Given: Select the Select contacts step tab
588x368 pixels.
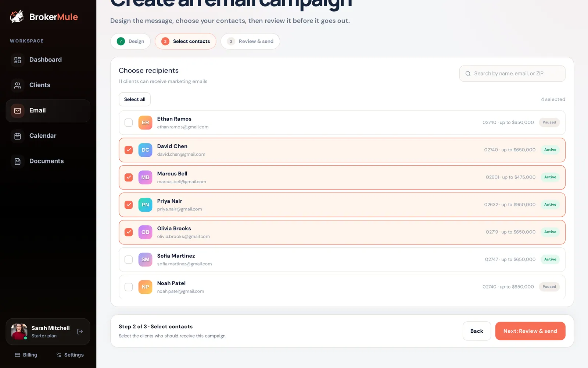Looking at the screenshot, I should [x=186, y=41].
